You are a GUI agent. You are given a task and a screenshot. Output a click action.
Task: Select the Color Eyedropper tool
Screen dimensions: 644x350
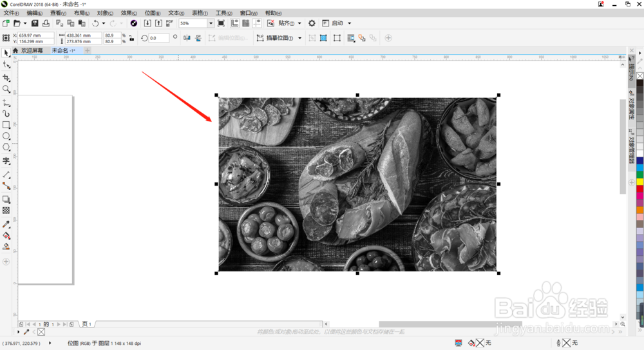point(6,224)
